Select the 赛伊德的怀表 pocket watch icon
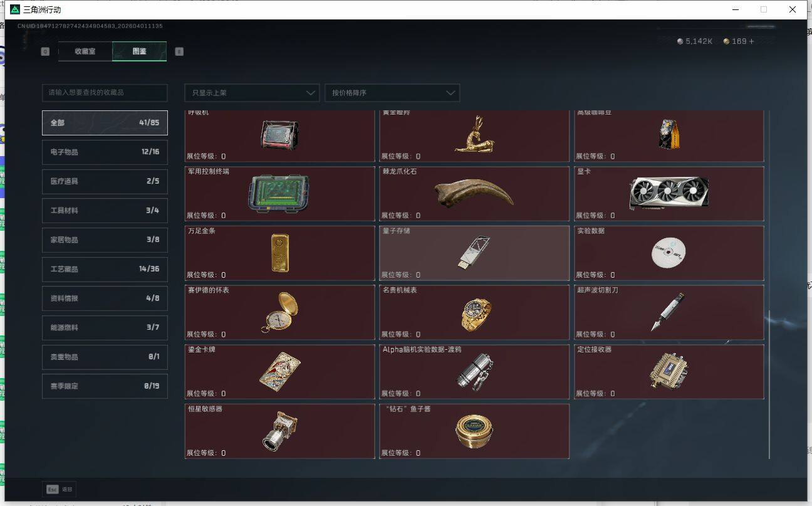This screenshot has height=506, width=812. 279,312
